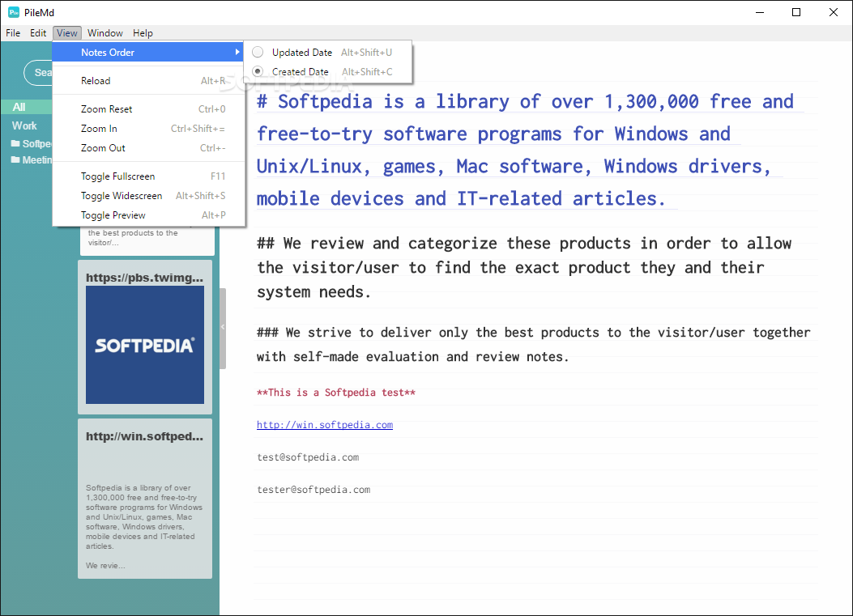Viewport: 853px width, 616px height.
Task: Click the test@softpedia.com text line
Action: (308, 457)
